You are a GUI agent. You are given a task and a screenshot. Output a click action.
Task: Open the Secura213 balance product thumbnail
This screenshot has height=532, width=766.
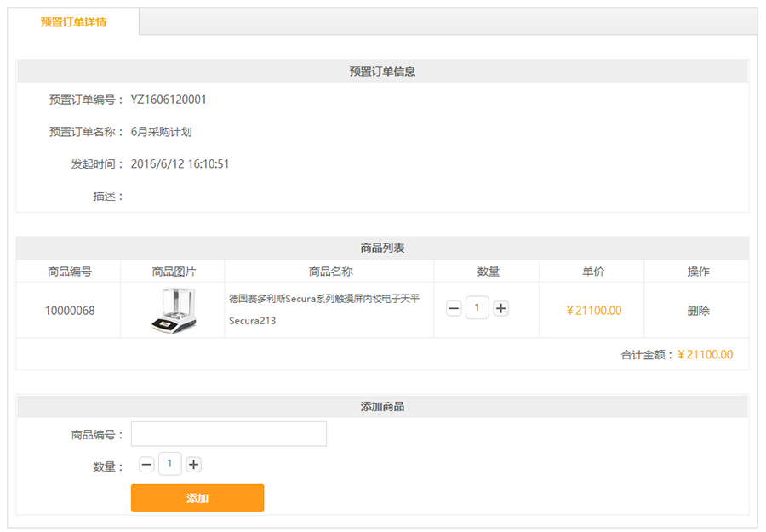(174, 310)
